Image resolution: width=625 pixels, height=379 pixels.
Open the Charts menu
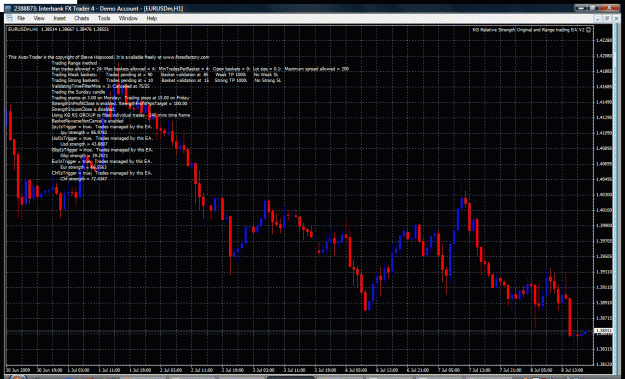pos(81,18)
